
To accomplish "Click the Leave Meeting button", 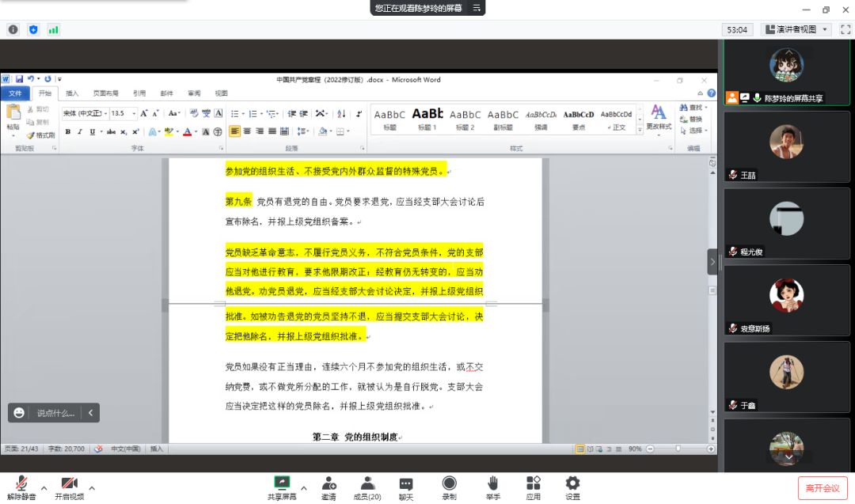I will tap(823, 487).
